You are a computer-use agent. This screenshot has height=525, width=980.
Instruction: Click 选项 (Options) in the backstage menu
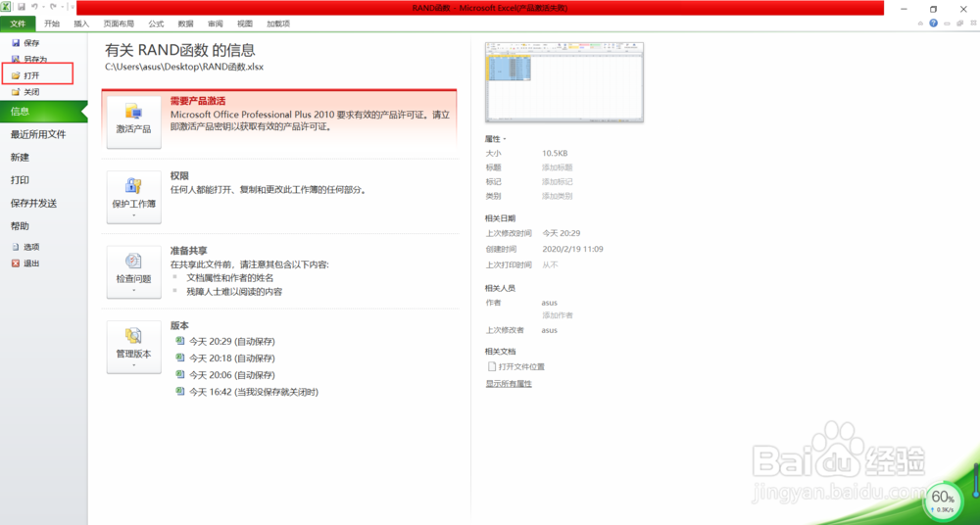pos(25,247)
